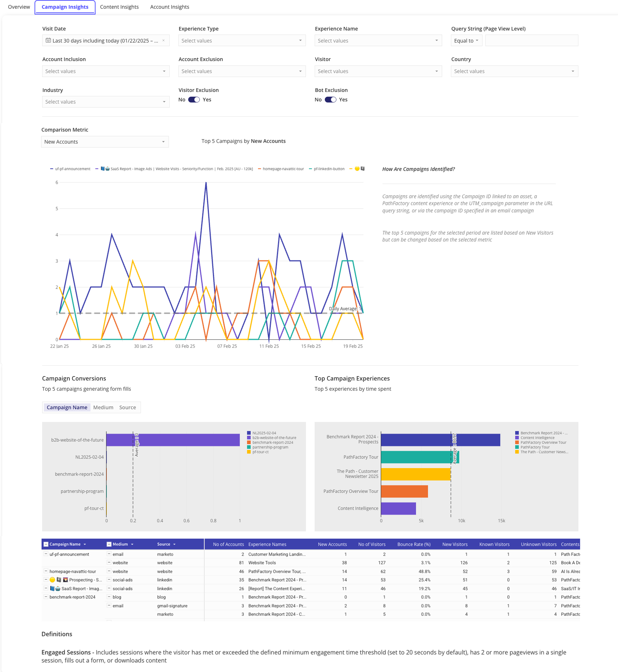Viewport: 618px width, 672px height.
Task: Toggle the Visitor Exclusion switch
Action: 194,100
